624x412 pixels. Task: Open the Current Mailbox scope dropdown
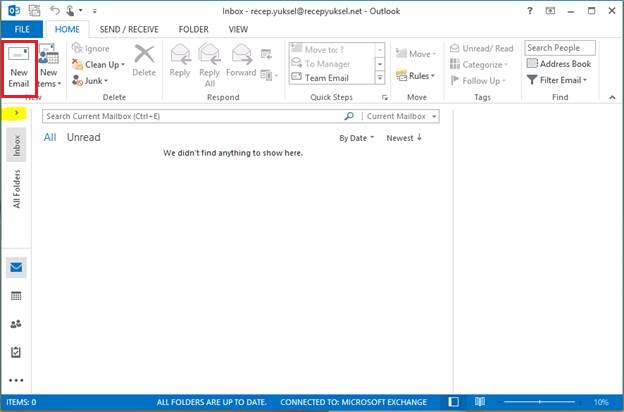tap(402, 116)
